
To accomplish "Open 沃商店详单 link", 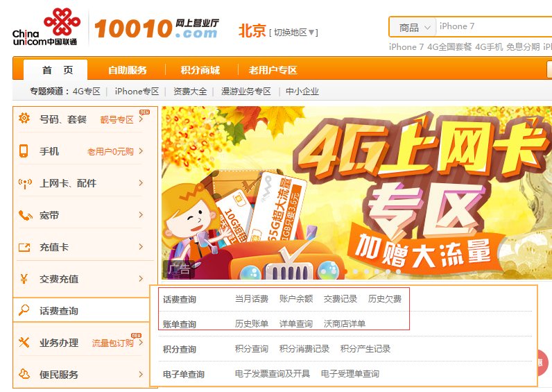I will (x=345, y=324).
